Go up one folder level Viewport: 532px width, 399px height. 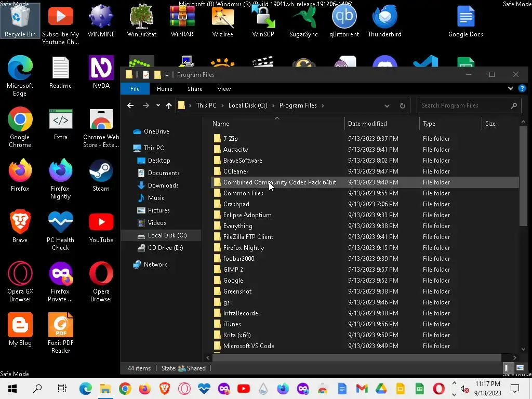point(169,105)
